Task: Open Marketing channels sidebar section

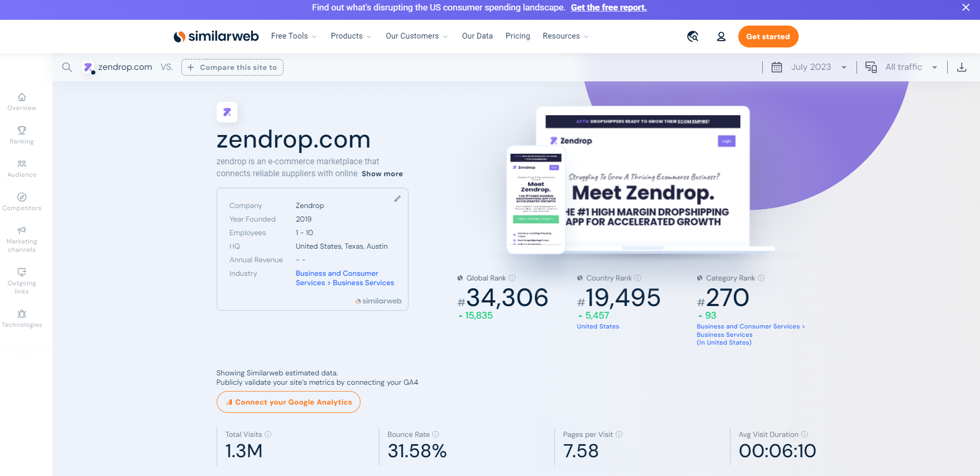Action: (x=21, y=239)
